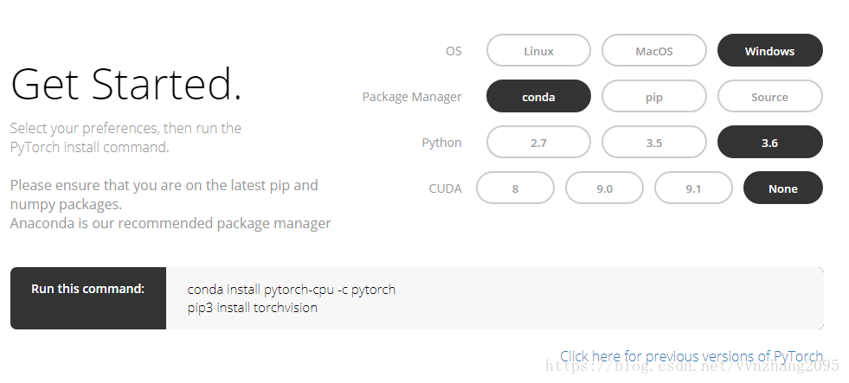Choose Source as package manager
Screen dimensions: 849x383
point(770,96)
